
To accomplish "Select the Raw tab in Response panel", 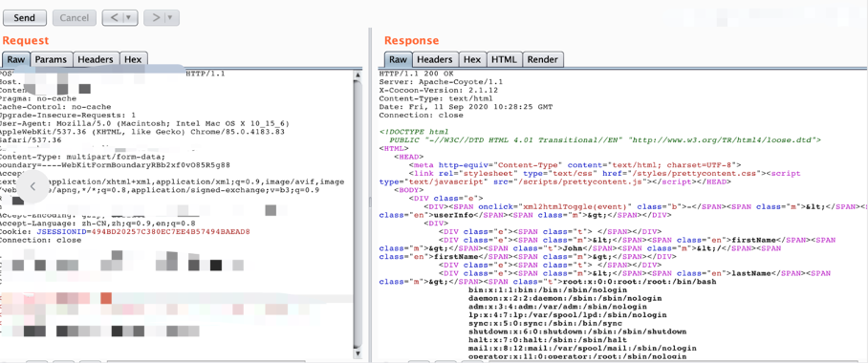I will (x=398, y=59).
